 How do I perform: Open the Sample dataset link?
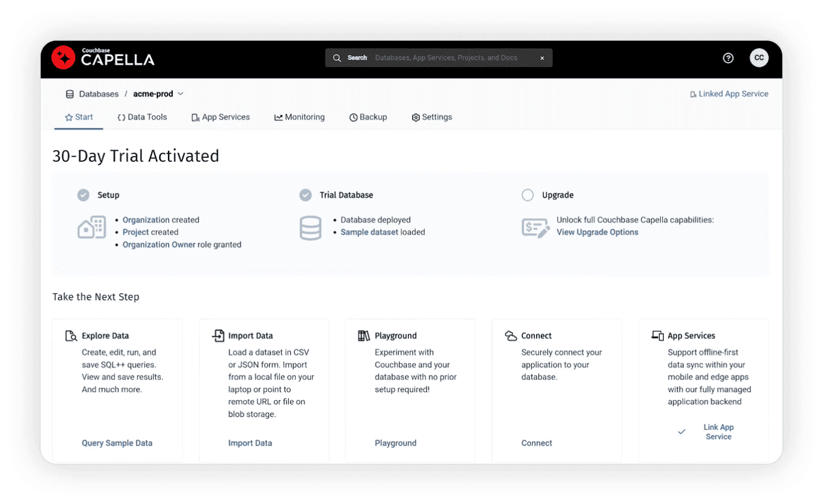(369, 232)
